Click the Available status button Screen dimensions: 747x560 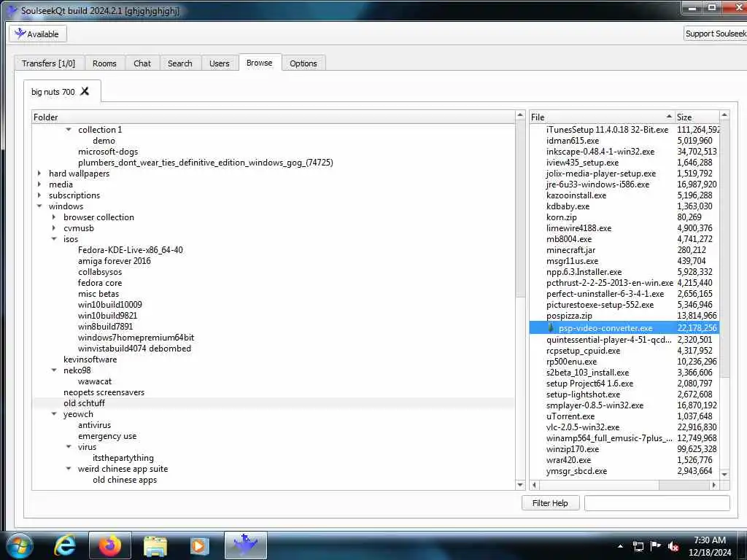[38, 34]
